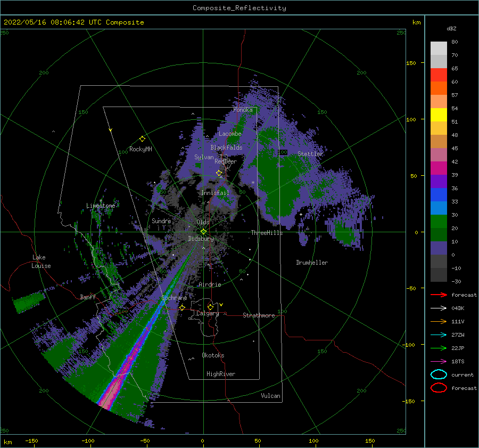
Task: Click the red forecast ellipse symbol
Action: (x=439, y=388)
